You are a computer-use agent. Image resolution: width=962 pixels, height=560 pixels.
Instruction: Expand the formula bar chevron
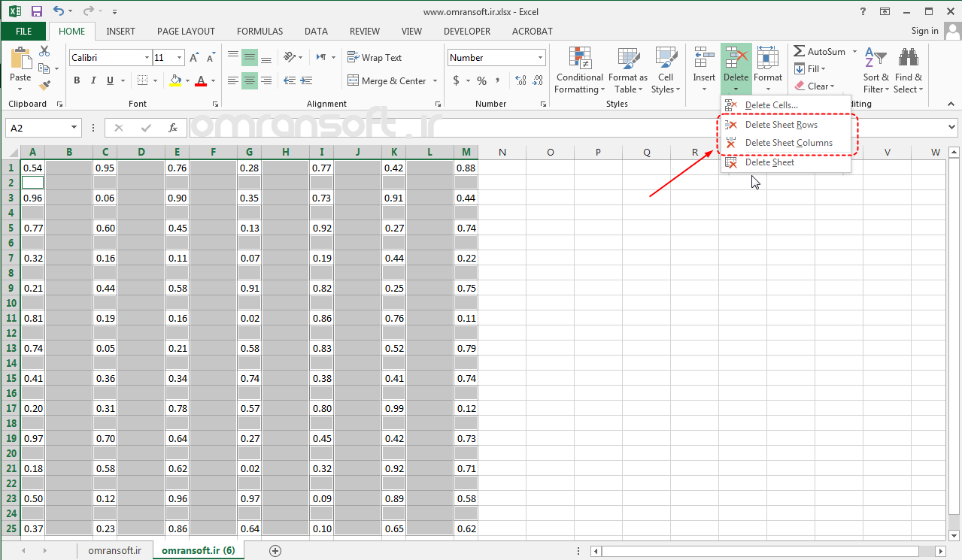pos(951,128)
